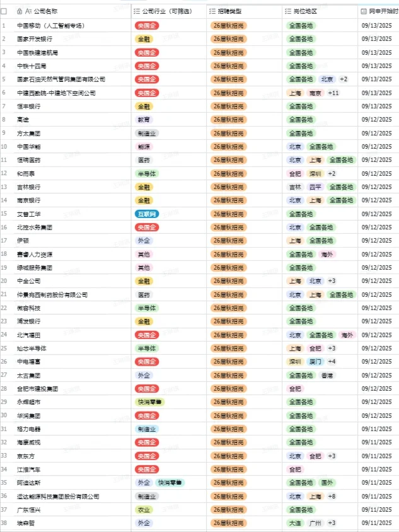Click the lock icon beside 公司名称
This screenshot has height=532, width=399.
20,11
